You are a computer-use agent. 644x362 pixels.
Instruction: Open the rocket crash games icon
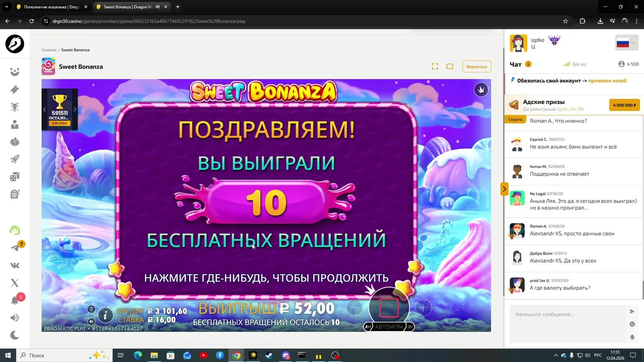[x=15, y=159]
